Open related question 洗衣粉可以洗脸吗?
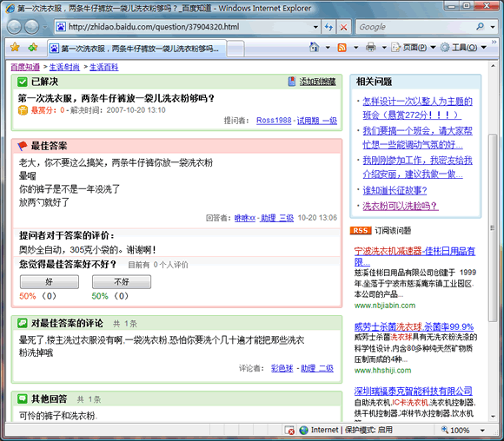This screenshot has height=441, width=504. (401, 206)
